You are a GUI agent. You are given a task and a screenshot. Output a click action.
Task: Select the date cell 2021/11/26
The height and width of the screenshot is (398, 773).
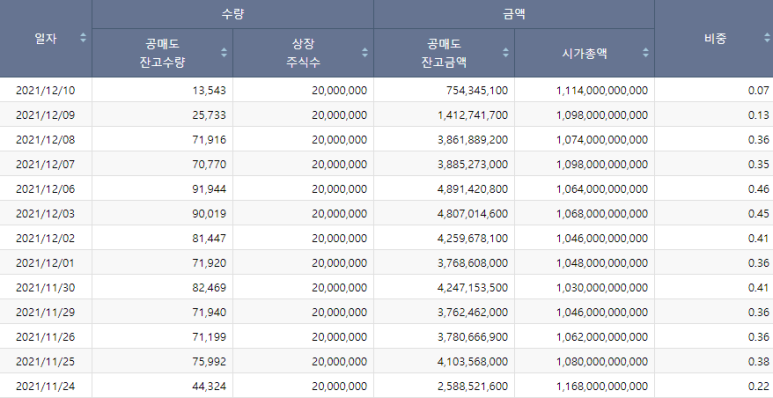pyautogui.click(x=45, y=337)
